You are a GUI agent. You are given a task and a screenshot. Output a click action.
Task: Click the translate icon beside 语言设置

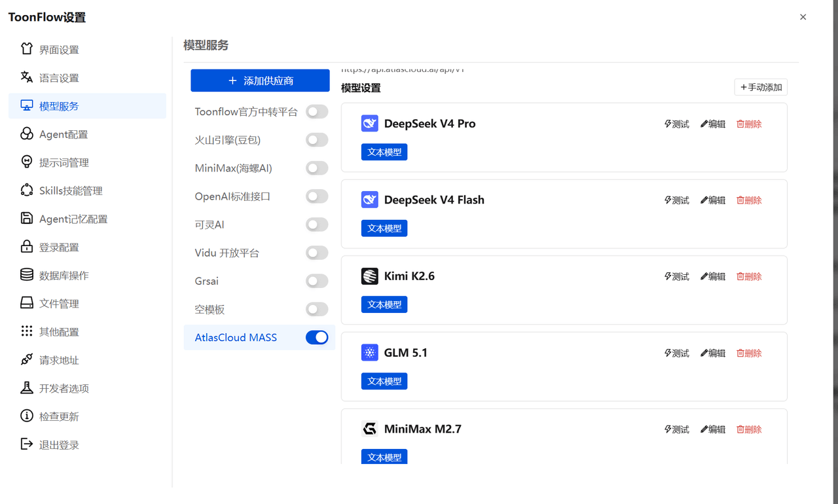pyautogui.click(x=27, y=77)
